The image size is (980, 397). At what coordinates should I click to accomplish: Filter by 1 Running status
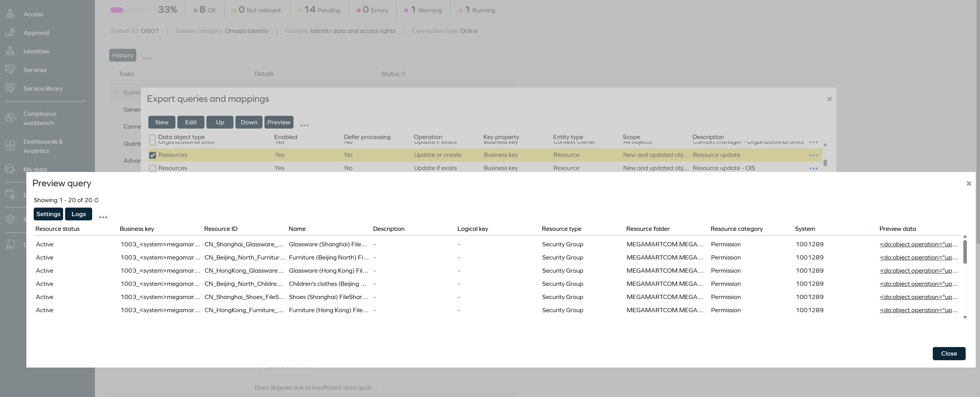pos(477,10)
